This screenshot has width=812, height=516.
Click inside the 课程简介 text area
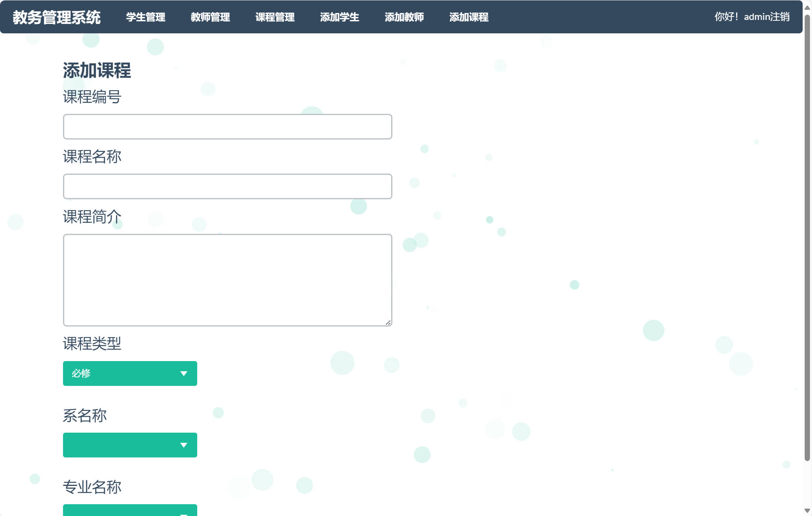[227, 280]
